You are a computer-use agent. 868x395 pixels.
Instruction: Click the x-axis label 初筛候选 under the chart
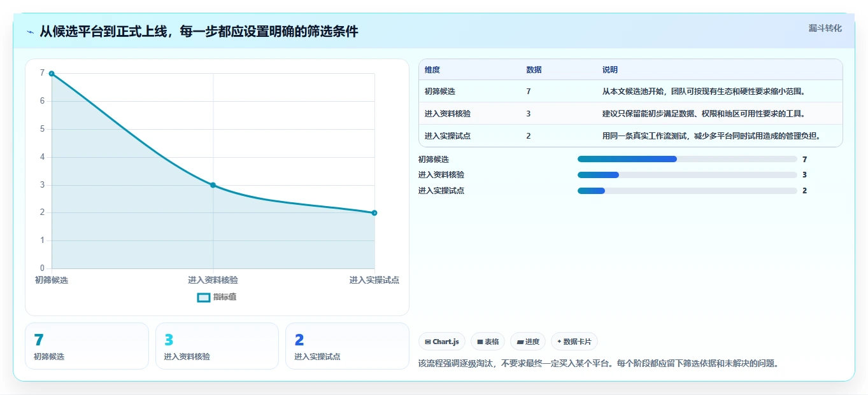pos(52,280)
